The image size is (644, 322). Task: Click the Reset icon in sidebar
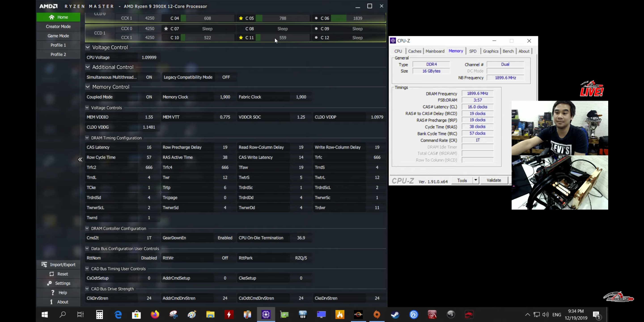pyautogui.click(x=52, y=274)
